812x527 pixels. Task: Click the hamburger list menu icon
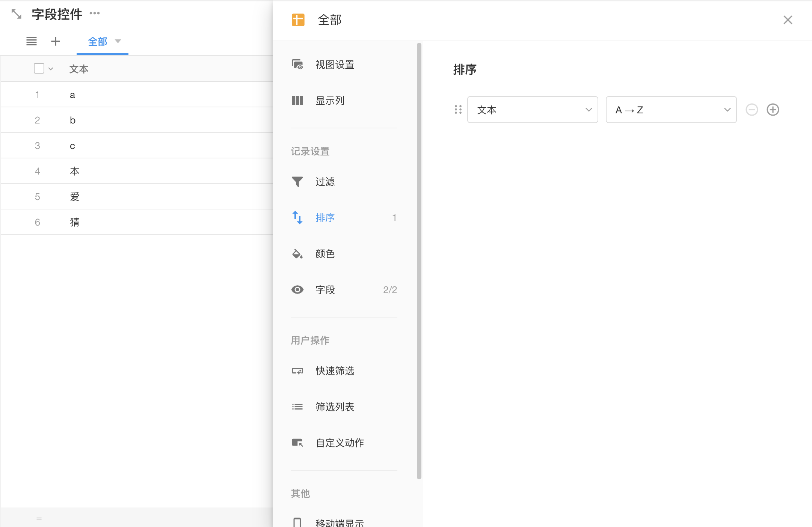pos(32,41)
